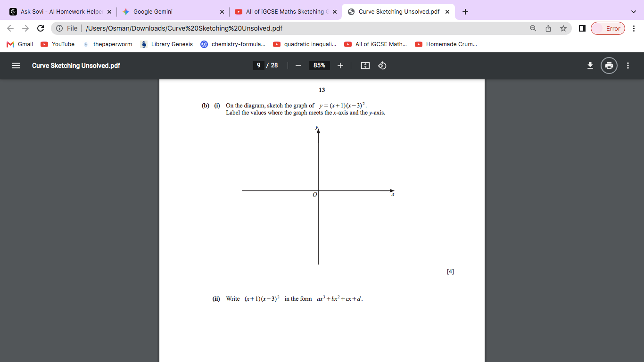Open the YouTube bookmark
This screenshot has width=644, height=362.
(x=58, y=44)
